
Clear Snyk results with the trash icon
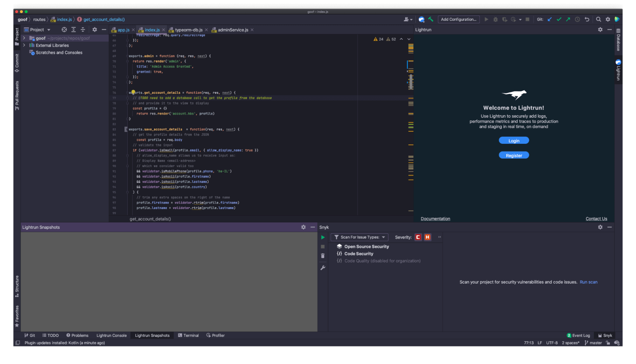[x=323, y=255]
